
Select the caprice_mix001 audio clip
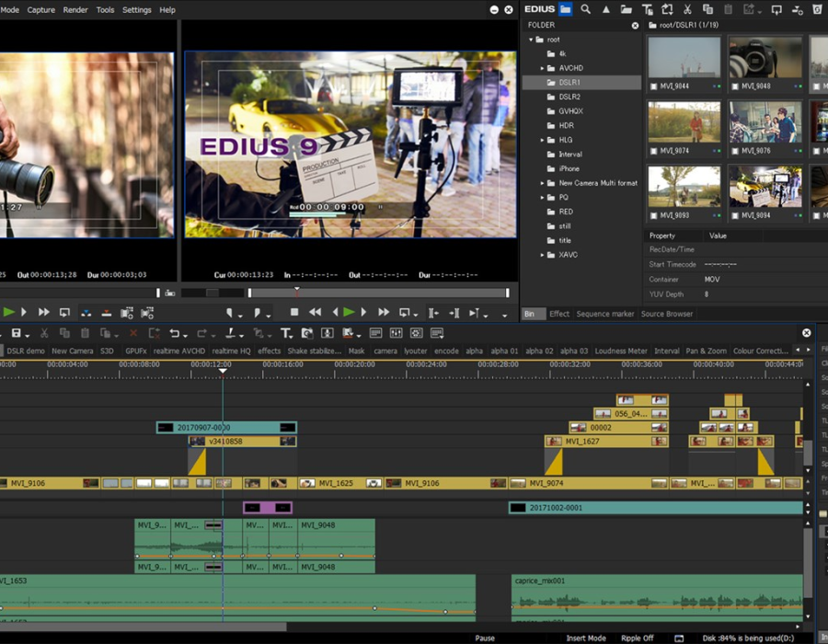tap(657, 595)
